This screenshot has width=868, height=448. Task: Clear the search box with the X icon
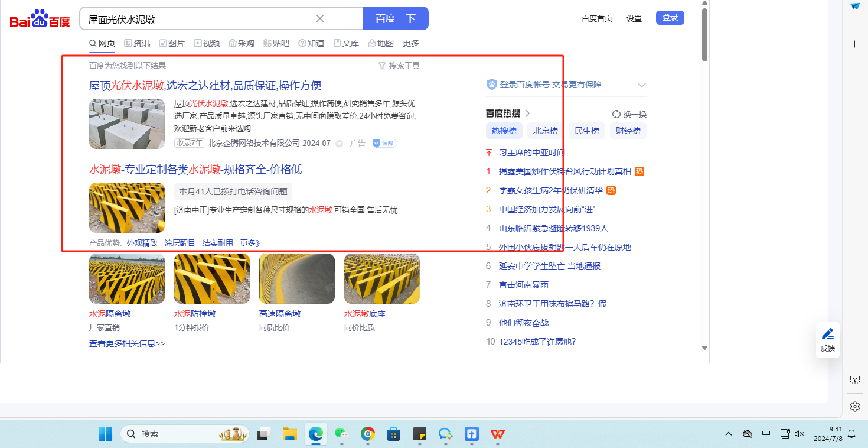[x=320, y=18]
